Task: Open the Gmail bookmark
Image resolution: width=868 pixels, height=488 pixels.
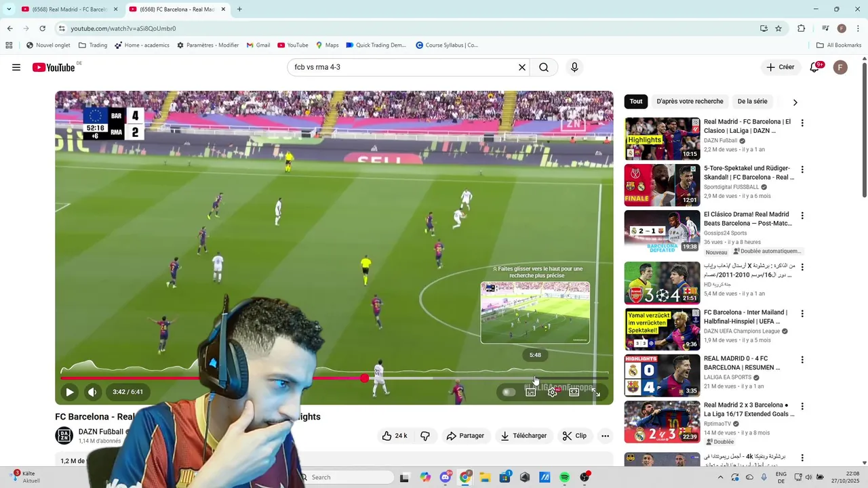Action: [258, 45]
